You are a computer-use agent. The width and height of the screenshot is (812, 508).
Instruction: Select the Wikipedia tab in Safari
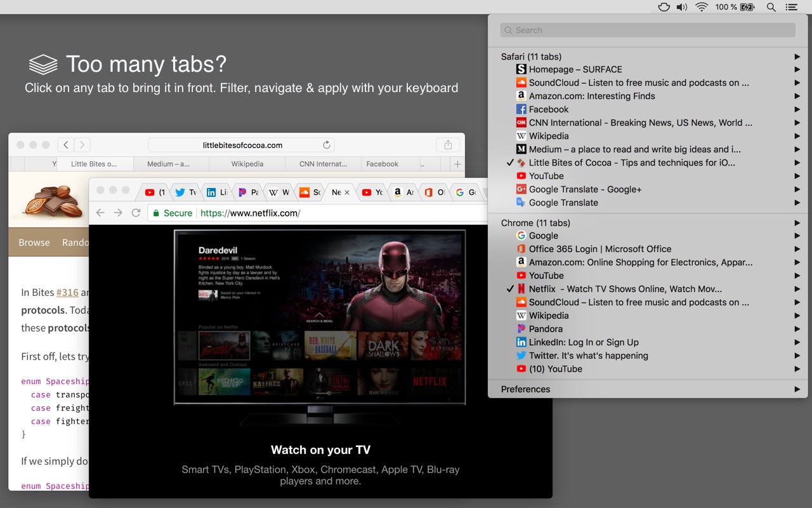point(247,163)
